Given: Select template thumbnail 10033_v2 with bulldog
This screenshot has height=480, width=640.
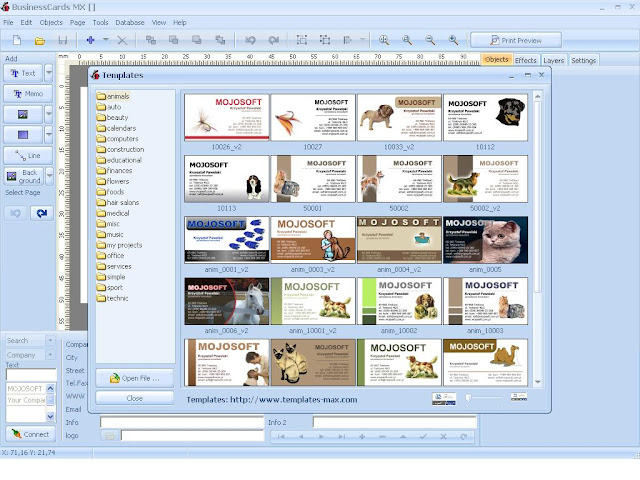Looking at the screenshot, I should pos(399,118).
